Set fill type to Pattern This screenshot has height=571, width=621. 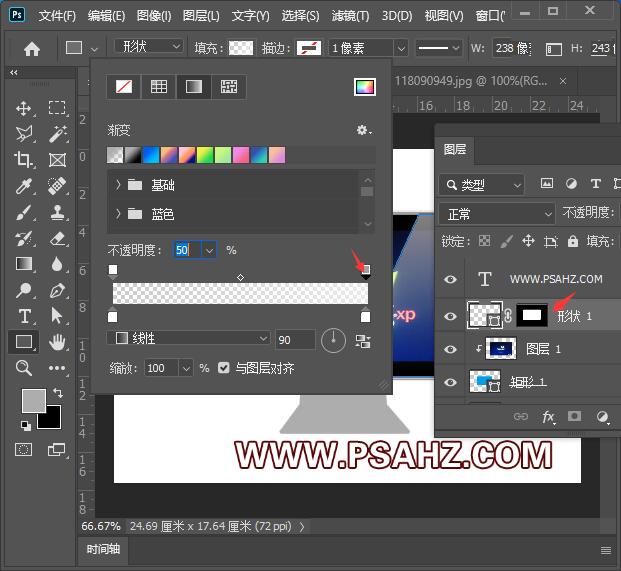[x=229, y=87]
